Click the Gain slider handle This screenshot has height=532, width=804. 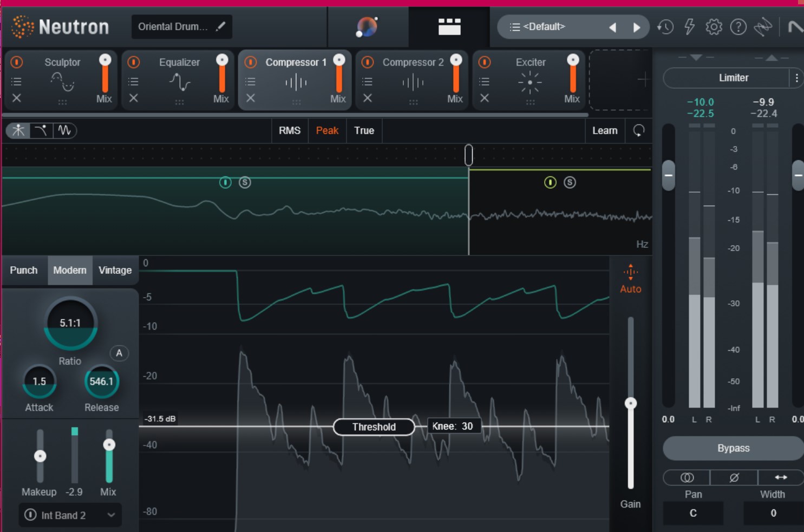tap(631, 403)
